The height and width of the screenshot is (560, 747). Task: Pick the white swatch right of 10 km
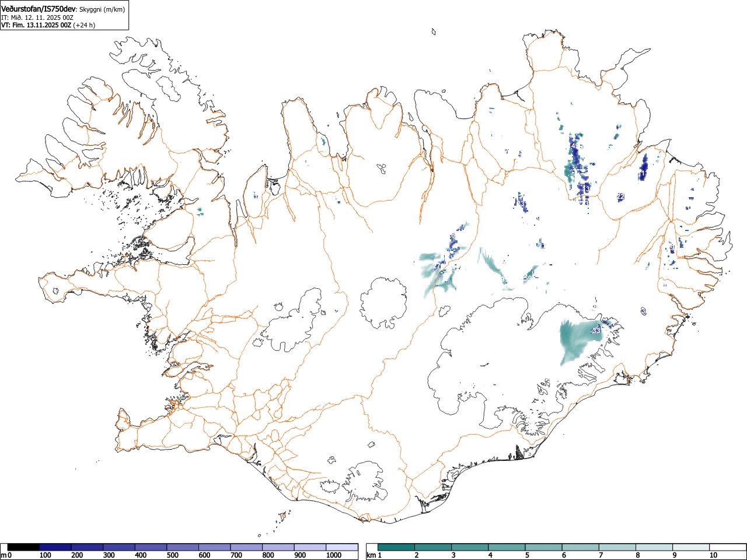[x=727, y=547]
